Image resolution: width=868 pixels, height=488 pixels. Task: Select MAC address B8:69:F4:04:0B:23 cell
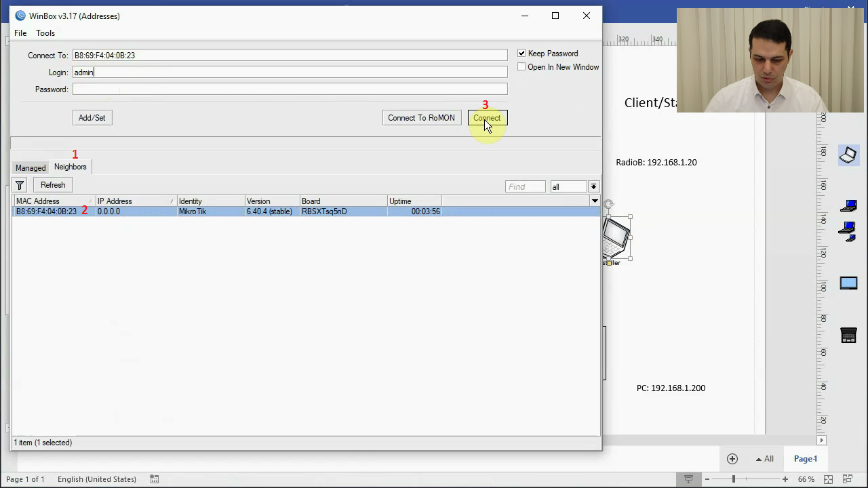click(x=46, y=211)
